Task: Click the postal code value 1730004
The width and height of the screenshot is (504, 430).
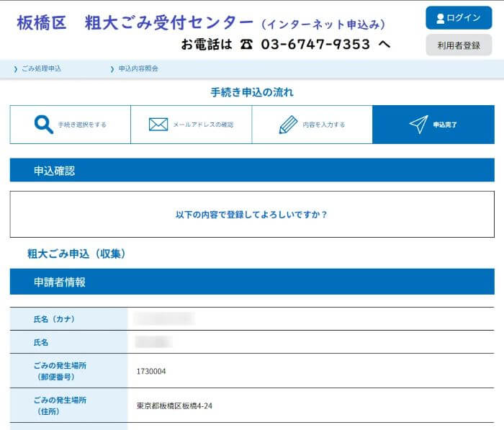Action: (151, 372)
